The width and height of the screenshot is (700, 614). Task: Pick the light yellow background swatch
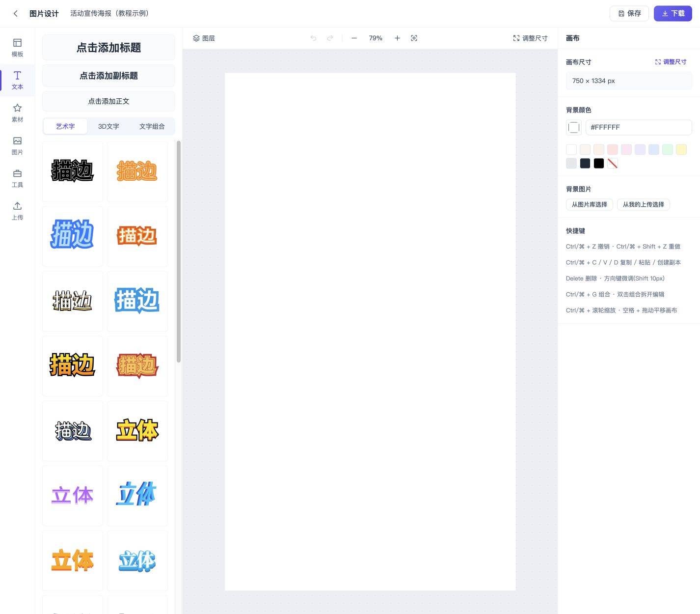pos(681,150)
